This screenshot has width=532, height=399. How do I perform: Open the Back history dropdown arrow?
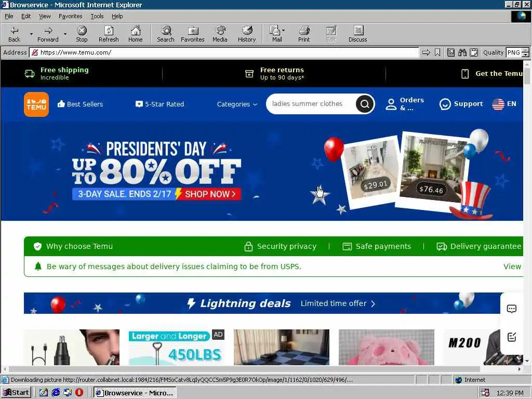click(31, 34)
